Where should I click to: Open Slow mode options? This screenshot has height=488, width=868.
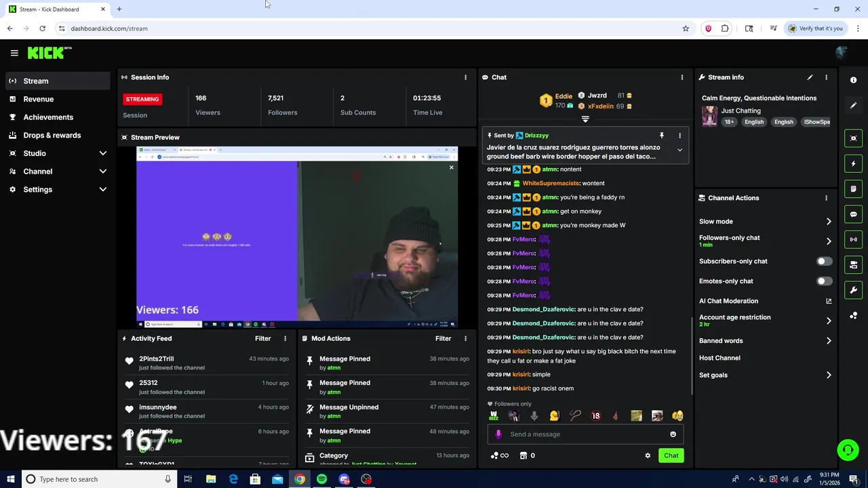[x=765, y=222]
